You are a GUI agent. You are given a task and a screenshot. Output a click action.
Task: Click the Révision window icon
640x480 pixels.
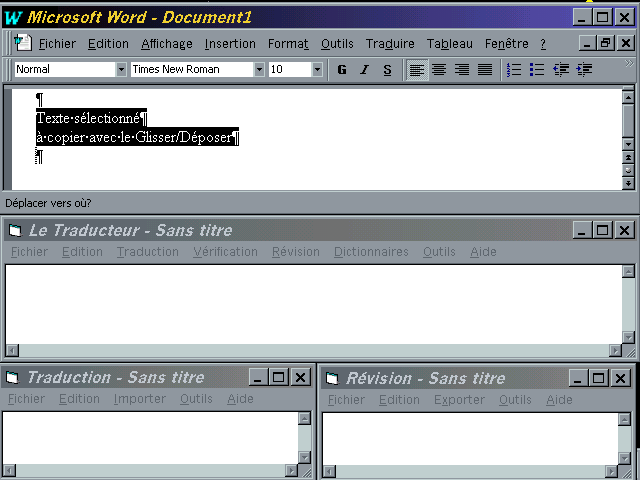click(332, 378)
